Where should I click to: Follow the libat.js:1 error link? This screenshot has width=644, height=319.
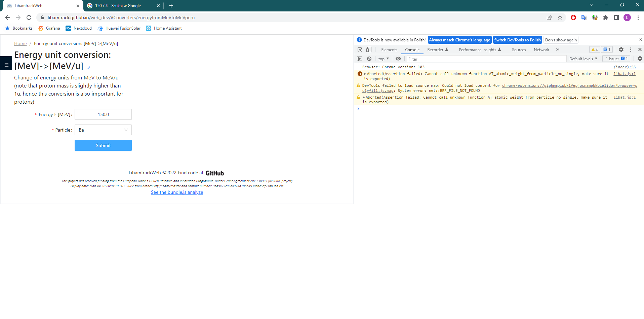pyautogui.click(x=624, y=74)
